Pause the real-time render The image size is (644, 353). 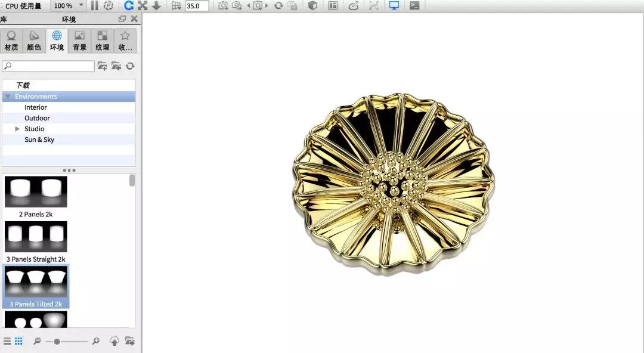pyautogui.click(x=94, y=5)
